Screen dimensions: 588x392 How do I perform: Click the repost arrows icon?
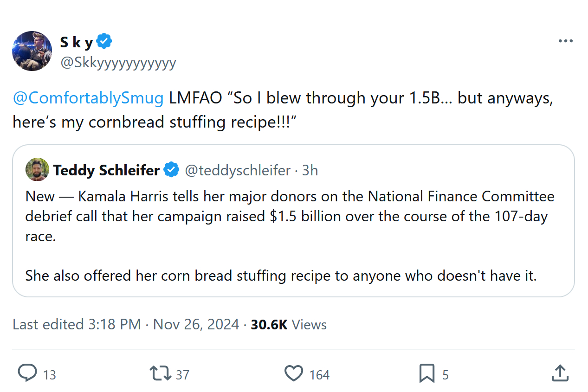(x=160, y=373)
